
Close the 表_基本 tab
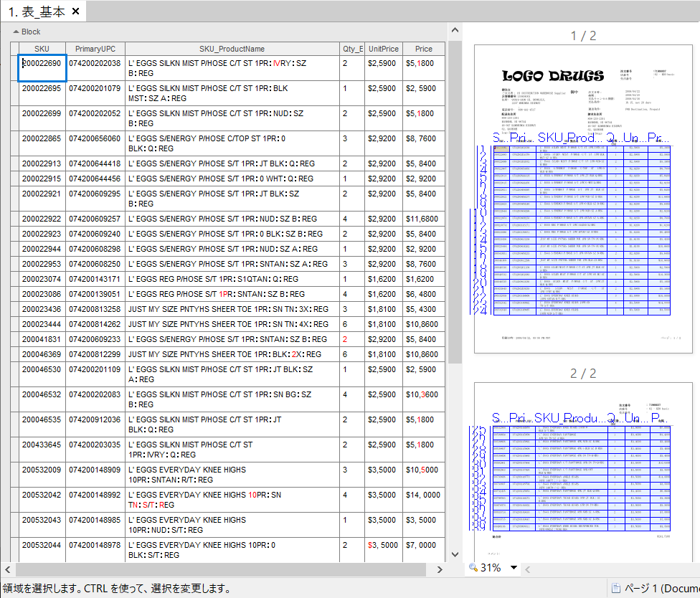[x=76, y=11]
